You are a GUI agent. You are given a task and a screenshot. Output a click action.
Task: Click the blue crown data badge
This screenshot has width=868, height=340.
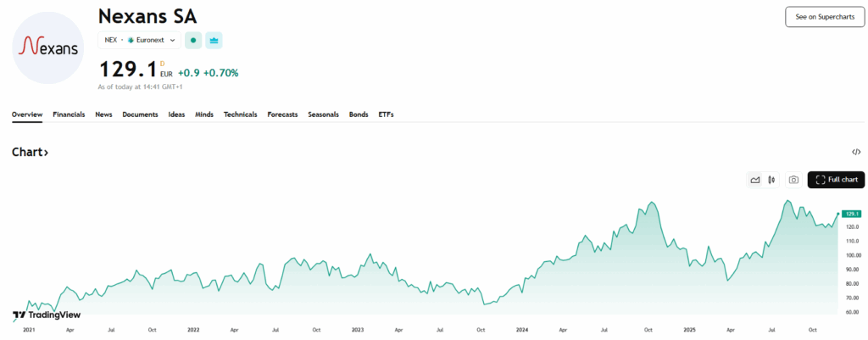pos(214,40)
